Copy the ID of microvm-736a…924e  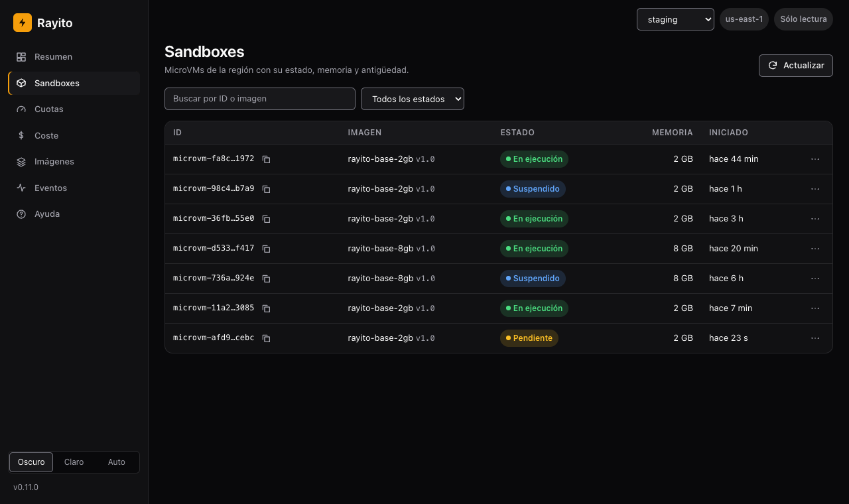pyautogui.click(x=266, y=279)
